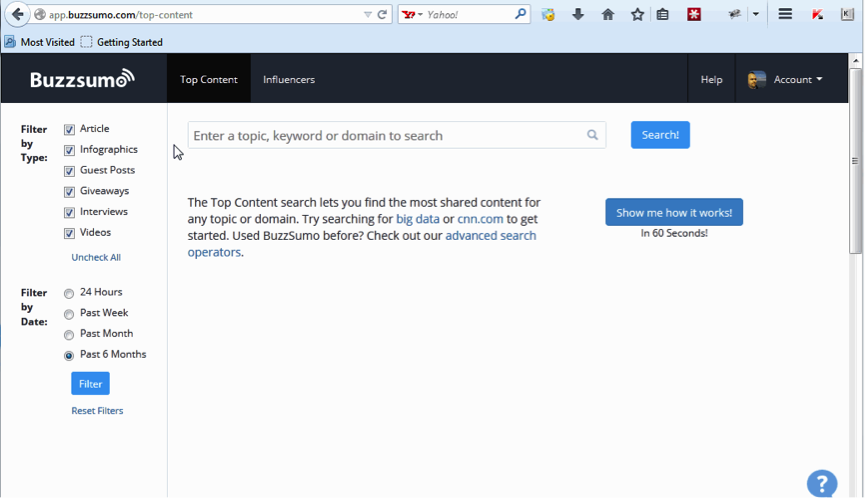This screenshot has width=866, height=498.
Task: Bookmark this page with the star icon
Action: coord(637,14)
